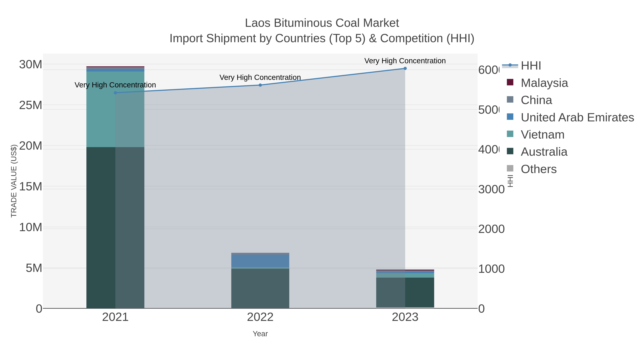644x362 pixels.
Task: Click the Vietnam segment of 2021 bar
Action: point(115,109)
